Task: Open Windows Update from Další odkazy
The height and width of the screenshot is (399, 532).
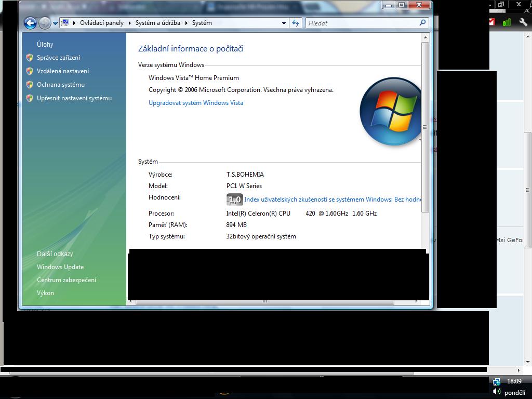Action: pos(60,267)
